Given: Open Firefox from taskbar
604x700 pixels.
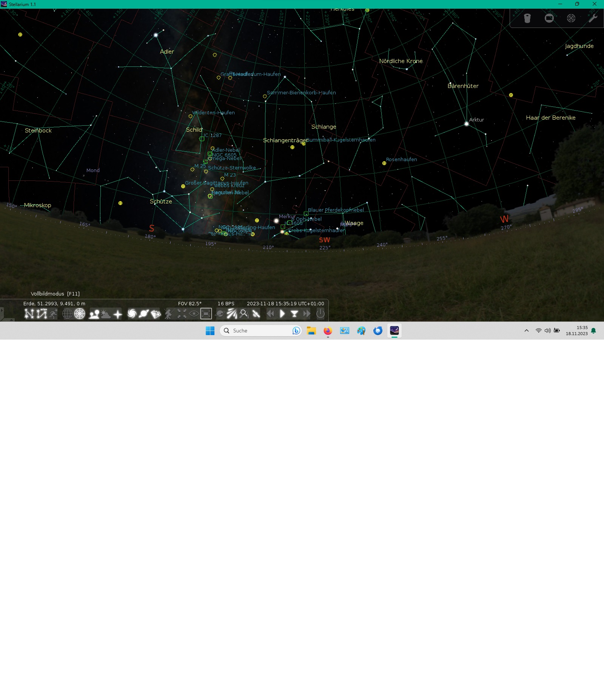Looking at the screenshot, I should 328,331.
